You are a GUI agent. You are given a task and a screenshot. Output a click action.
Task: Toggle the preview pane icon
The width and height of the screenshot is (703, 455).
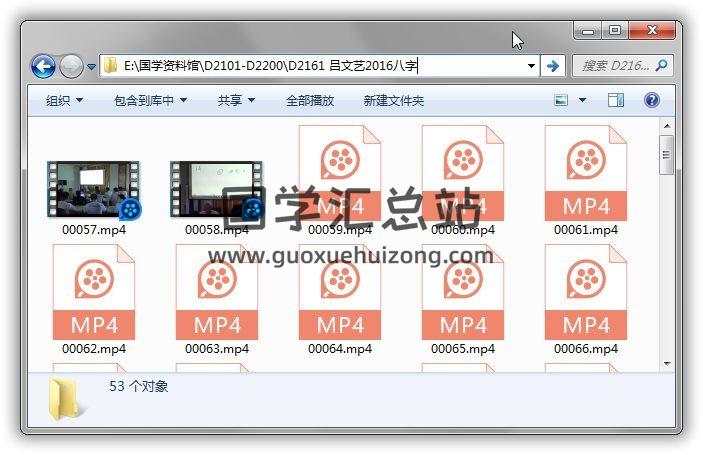point(616,100)
